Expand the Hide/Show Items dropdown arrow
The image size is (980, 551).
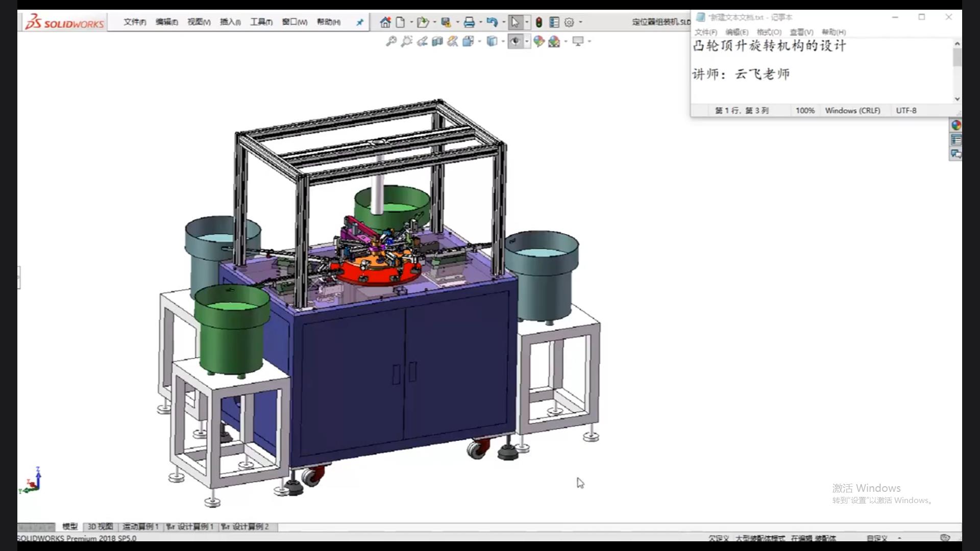(527, 41)
